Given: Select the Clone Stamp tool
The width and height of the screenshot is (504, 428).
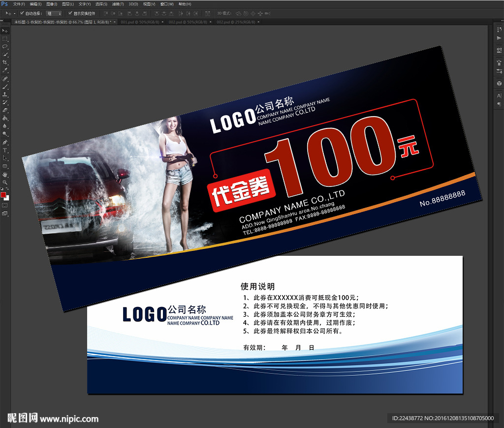Looking at the screenshot, I should tap(5, 94).
